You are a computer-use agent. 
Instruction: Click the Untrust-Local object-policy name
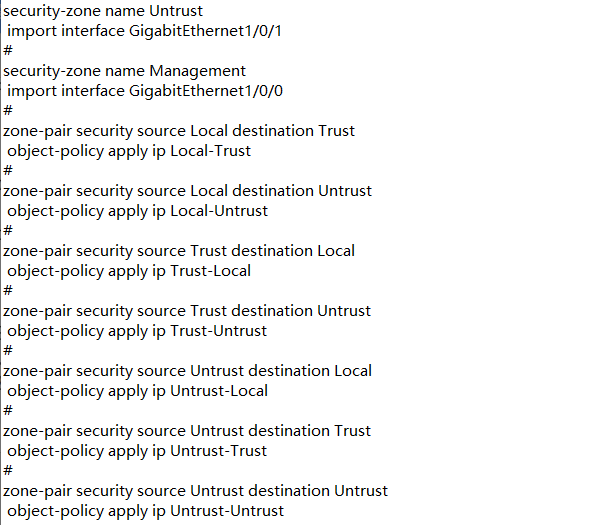coord(218,391)
